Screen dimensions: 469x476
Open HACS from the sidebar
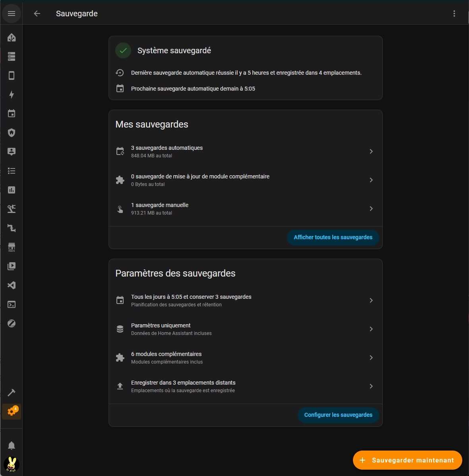tap(11, 247)
